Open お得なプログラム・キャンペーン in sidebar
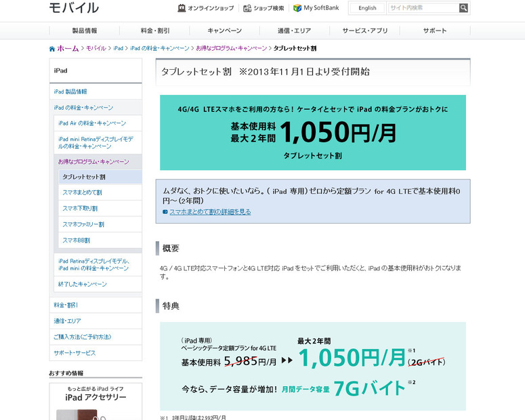The width and height of the screenshot is (525, 420). click(98, 161)
